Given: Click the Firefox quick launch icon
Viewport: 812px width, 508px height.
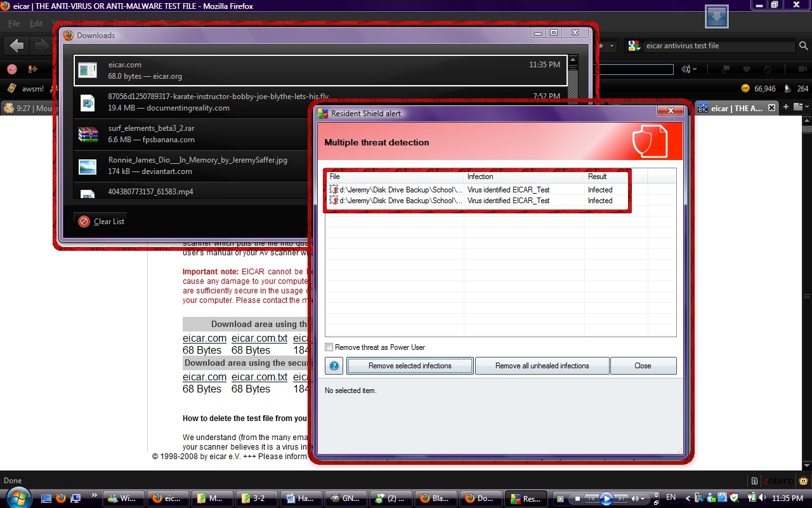Looking at the screenshot, I should point(61,498).
